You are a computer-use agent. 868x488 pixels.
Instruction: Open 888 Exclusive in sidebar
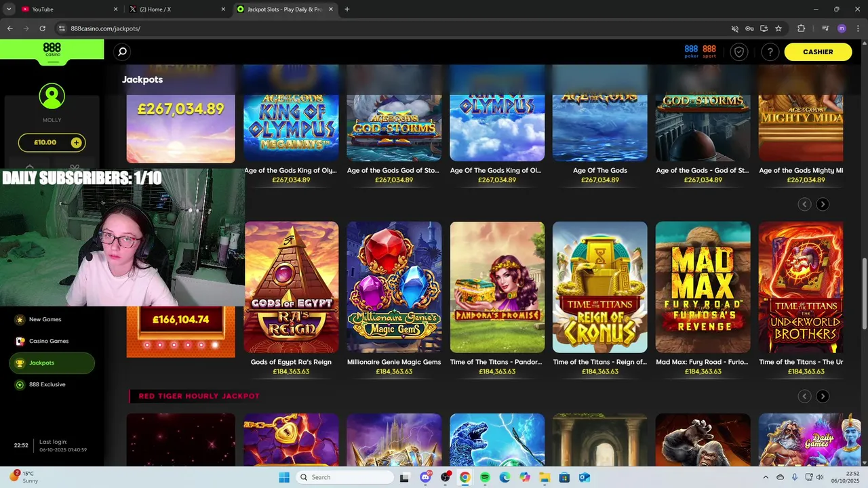pyautogui.click(x=52, y=384)
